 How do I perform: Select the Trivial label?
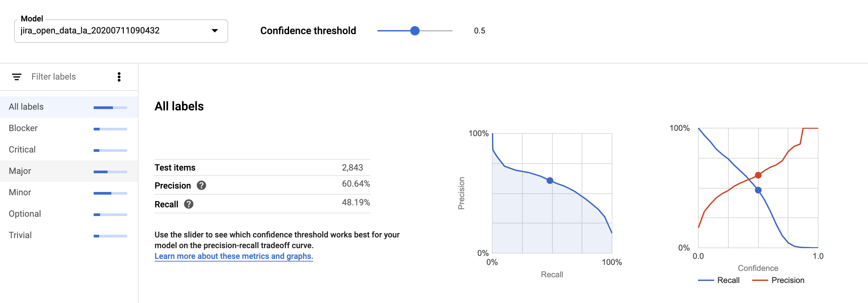(x=20, y=235)
